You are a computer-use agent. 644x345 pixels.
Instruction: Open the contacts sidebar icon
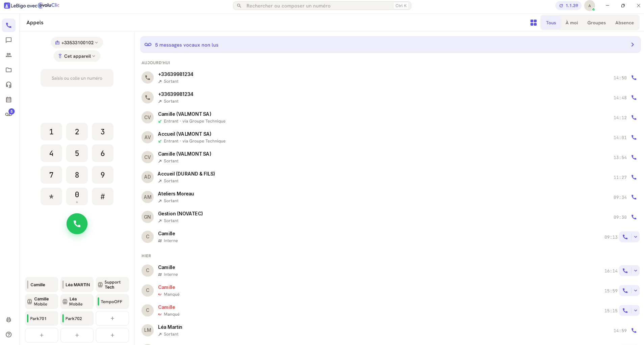[9, 55]
